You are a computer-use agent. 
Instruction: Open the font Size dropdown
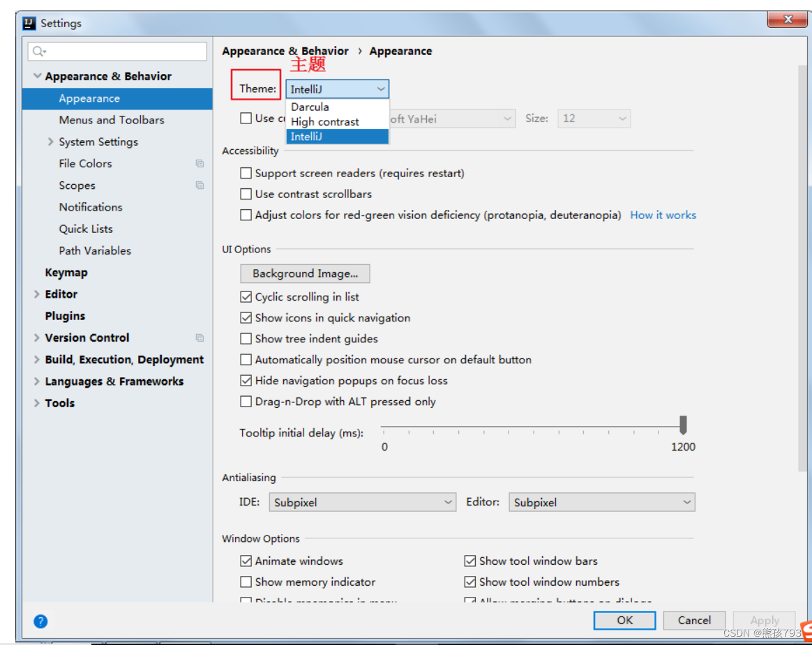tap(594, 119)
